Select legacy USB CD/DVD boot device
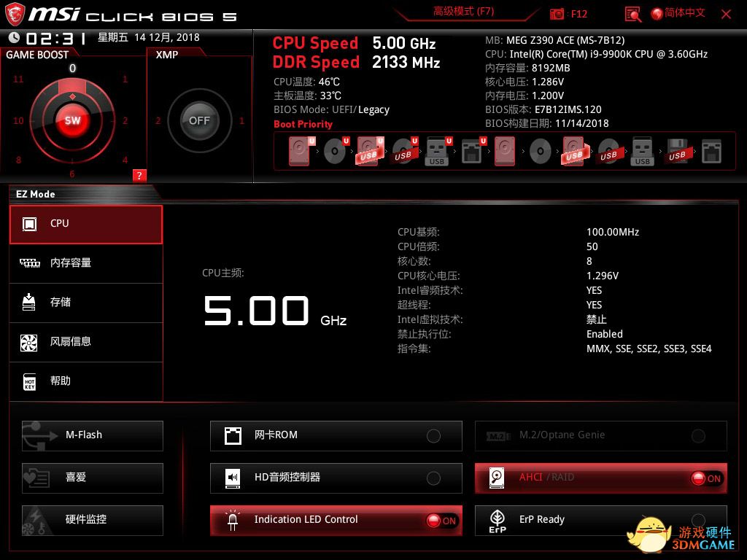The height and width of the screenshot is (560, 747). click(608, 152)
